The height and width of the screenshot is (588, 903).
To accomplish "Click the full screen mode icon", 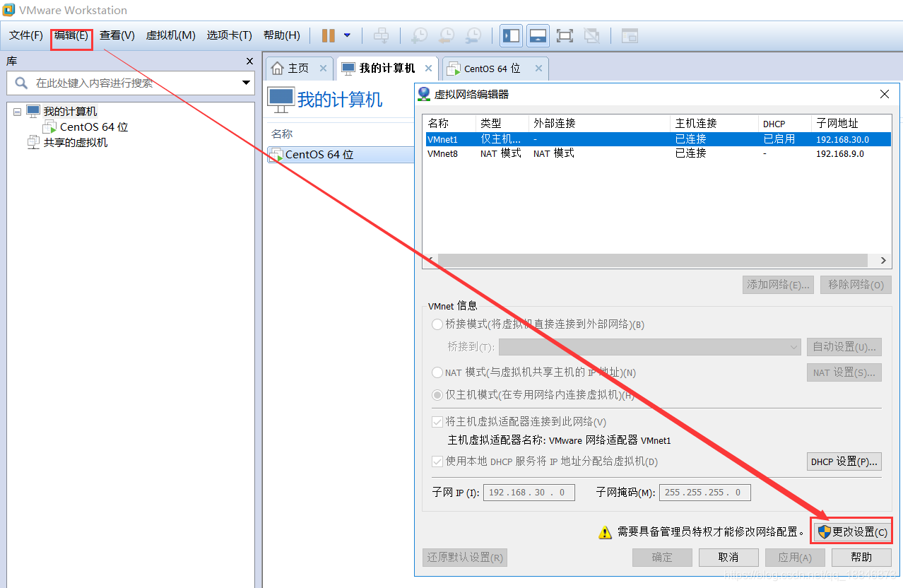I will coord(565,35).
